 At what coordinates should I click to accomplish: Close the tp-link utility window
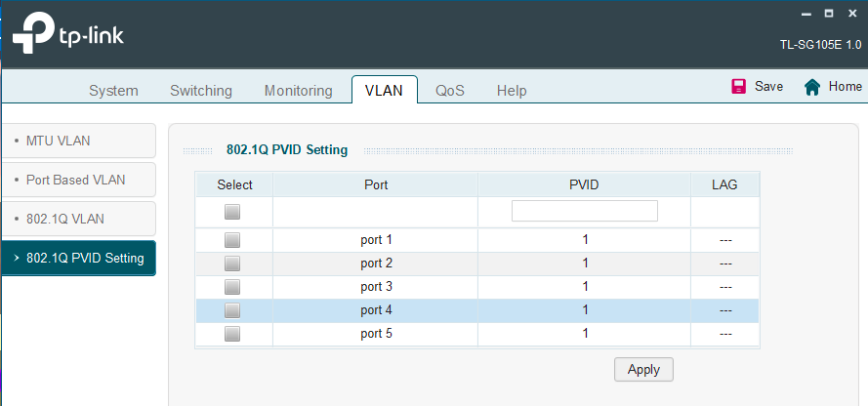[x=851, y=14]
